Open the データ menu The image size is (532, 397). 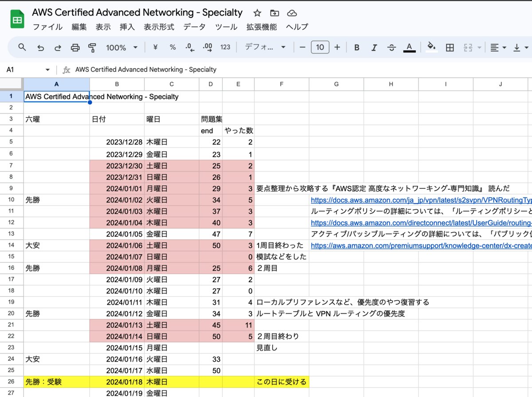[195, 27]
